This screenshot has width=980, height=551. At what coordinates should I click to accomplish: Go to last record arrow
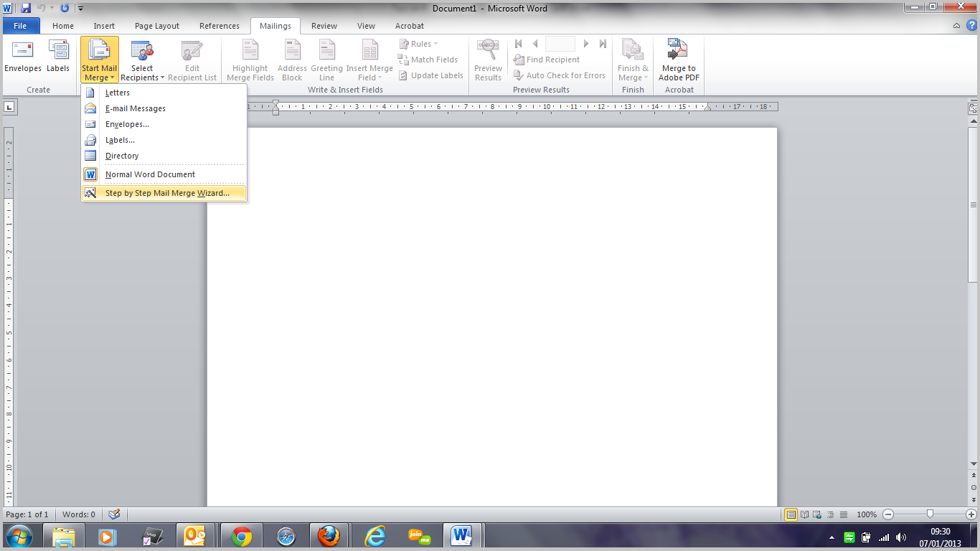click(603, 44)
